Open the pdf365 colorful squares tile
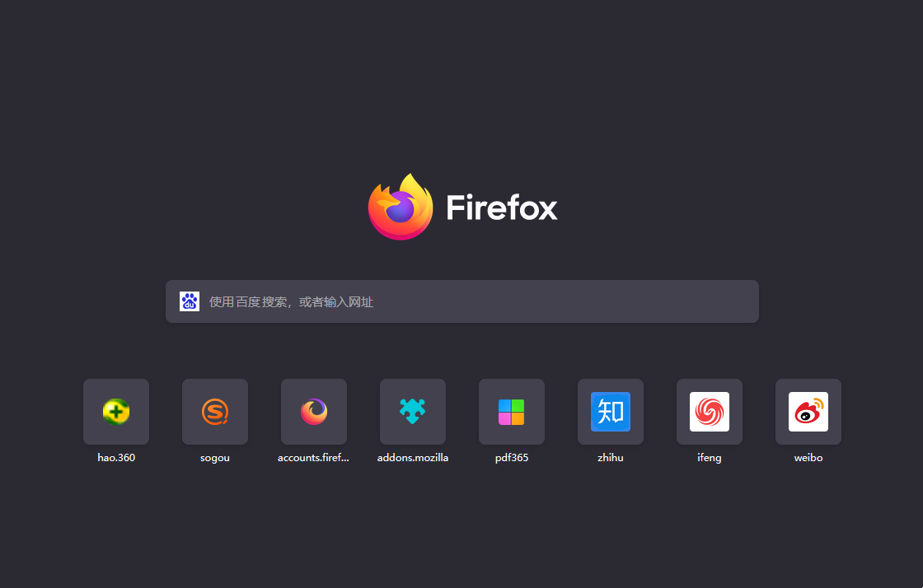This screenshot has width=923, height=588. pyautogui.click(x=512, y=412)
